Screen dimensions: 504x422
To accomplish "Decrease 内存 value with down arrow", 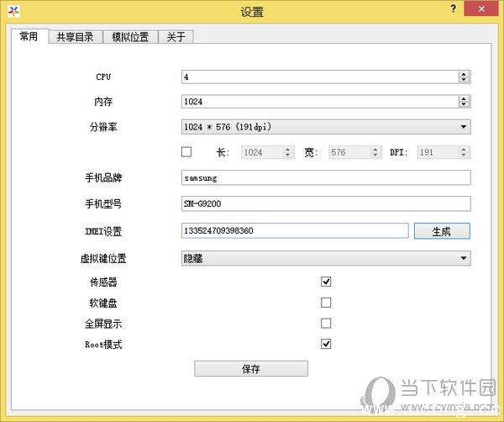I will click(x=464, y=104).
